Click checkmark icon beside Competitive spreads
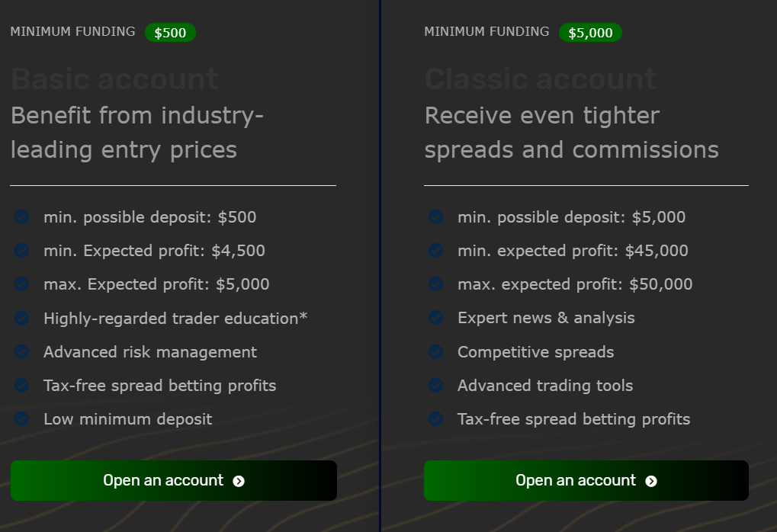This screenshot has width=777, height=532. pyautogui.click(x=435, y=351)
